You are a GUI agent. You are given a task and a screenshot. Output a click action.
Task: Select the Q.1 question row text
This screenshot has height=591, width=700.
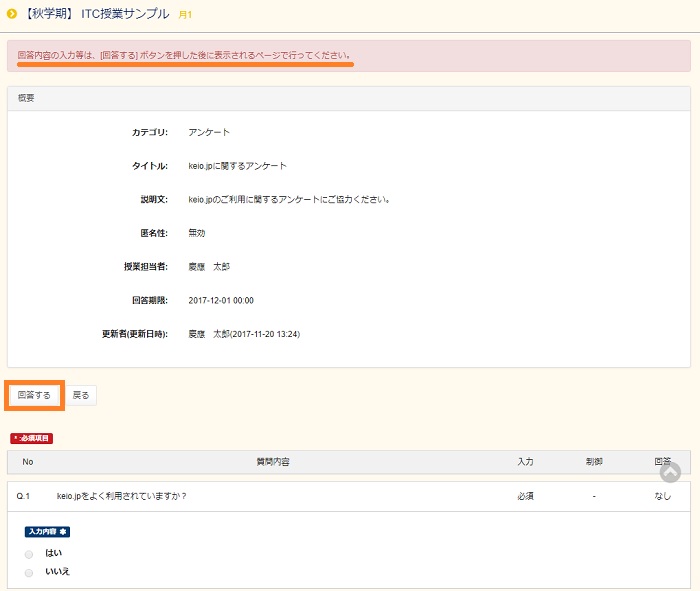121,496
